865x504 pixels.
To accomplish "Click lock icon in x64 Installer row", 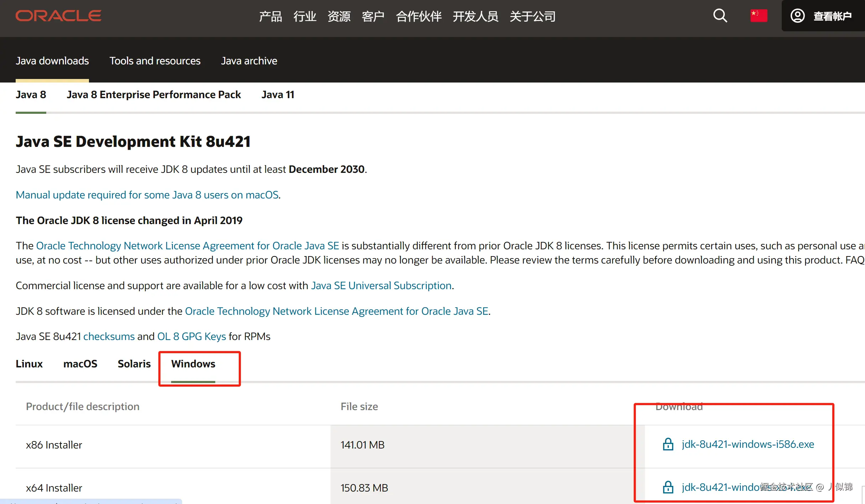I will click(x=668, y=487).
